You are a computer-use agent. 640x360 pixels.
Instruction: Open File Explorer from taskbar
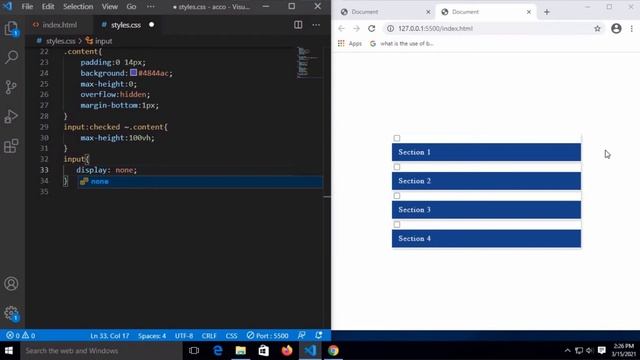[240, 351]
